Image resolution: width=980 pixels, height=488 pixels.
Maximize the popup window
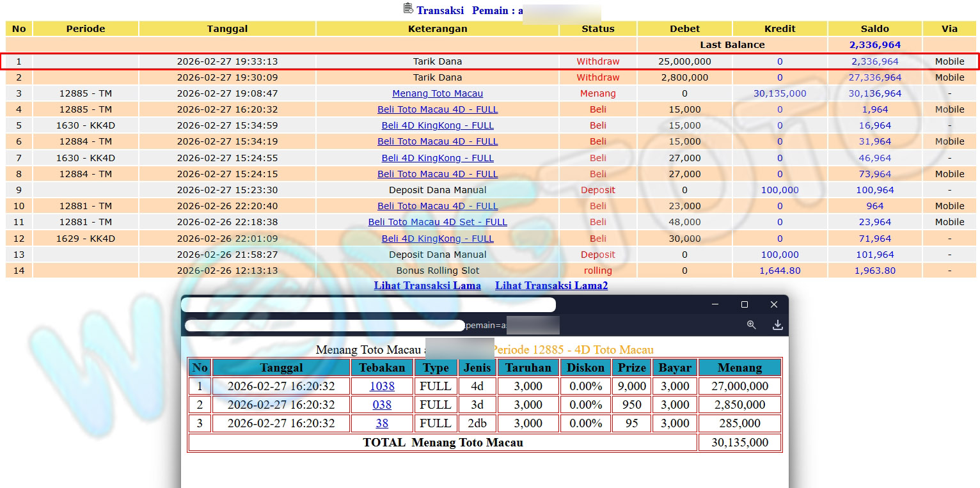coord(744,304)
